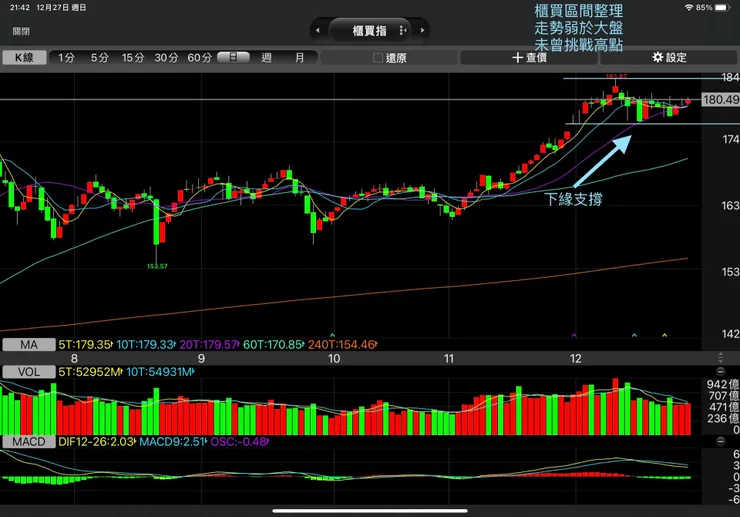The height and width of the screenshot is (517, 740).
Task: Select the K線 chart type tab
Action: 24,58
